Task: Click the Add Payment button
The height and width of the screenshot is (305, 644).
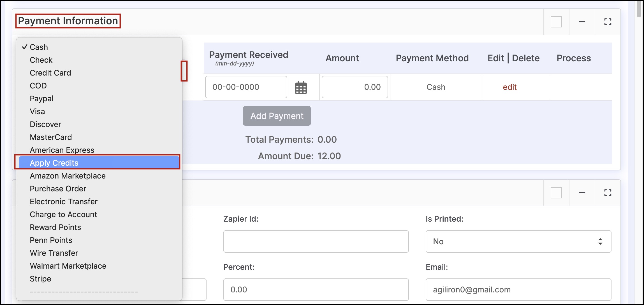Action: 277,116
